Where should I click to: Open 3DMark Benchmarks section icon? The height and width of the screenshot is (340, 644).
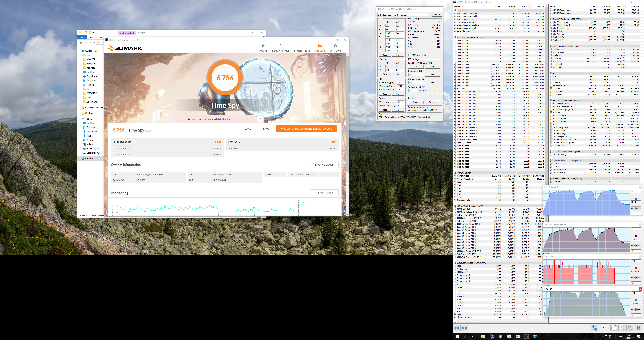tap(280, 46)
